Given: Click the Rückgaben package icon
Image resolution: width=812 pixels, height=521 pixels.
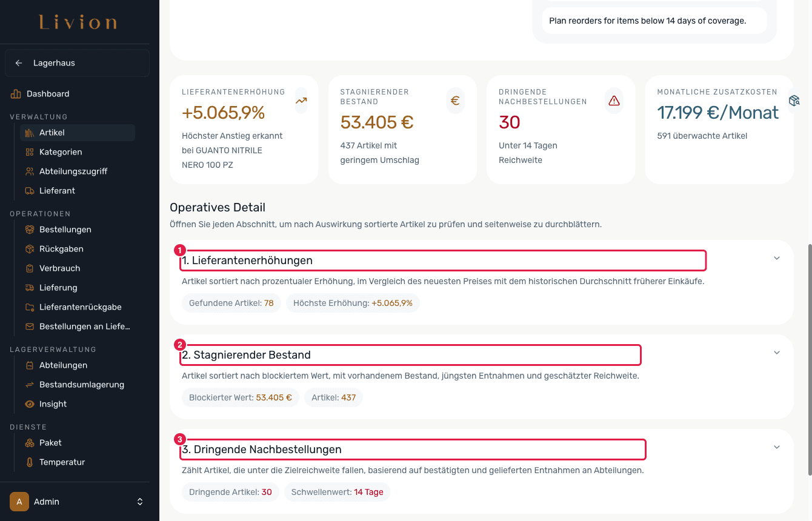Looking at the screenshot, I should (x=30, y=249).
